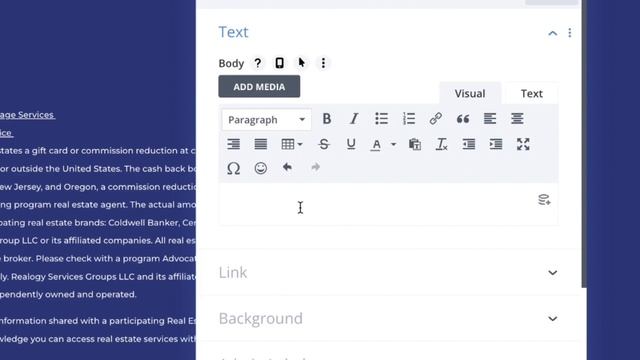Use dynamic content icon in body editor
The height and width of the screenshot is (360, 640).
(x=544, y=200)
